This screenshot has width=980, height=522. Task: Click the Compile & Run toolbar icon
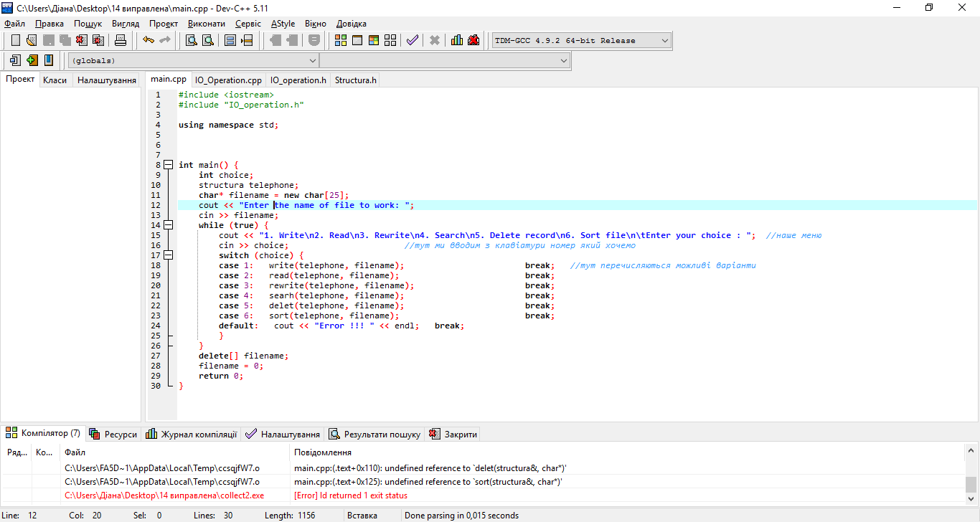(x=374, y=40)
